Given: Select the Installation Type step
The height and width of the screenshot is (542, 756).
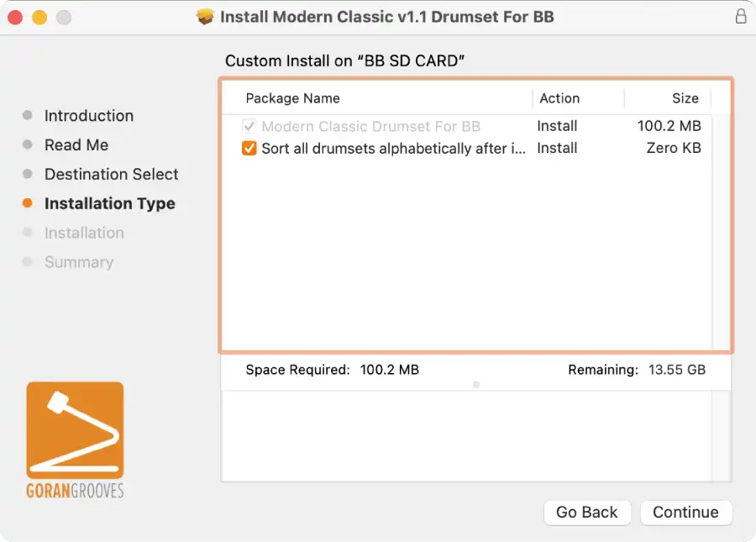Looking at the screenshot, I should pos(110,203).
